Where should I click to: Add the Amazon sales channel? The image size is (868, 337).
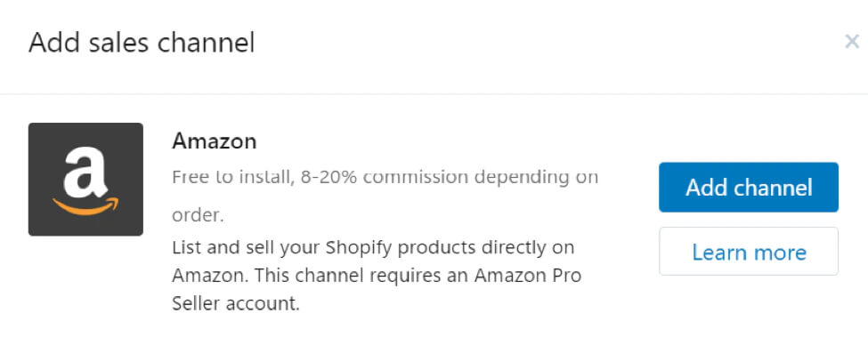(749, 188)
